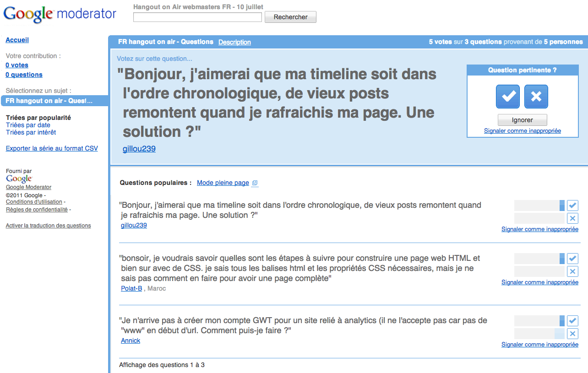This screenshot has width=588, height=373.
Task: Open gillou239 profile in the popular questions list
Action: coord(134,225)
